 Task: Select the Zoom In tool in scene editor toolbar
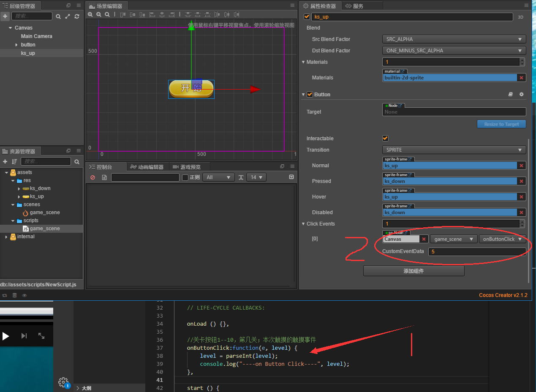[x=90, y=14]
